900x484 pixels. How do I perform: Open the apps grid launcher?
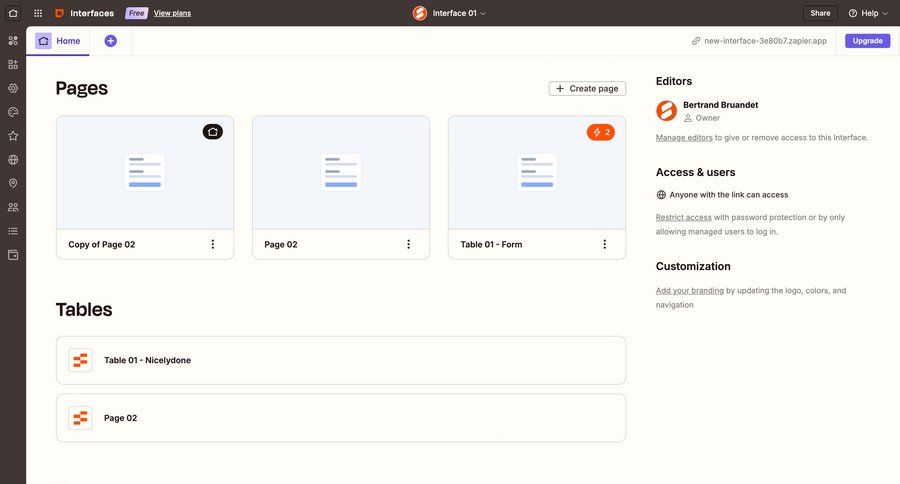tap(38, 13)
